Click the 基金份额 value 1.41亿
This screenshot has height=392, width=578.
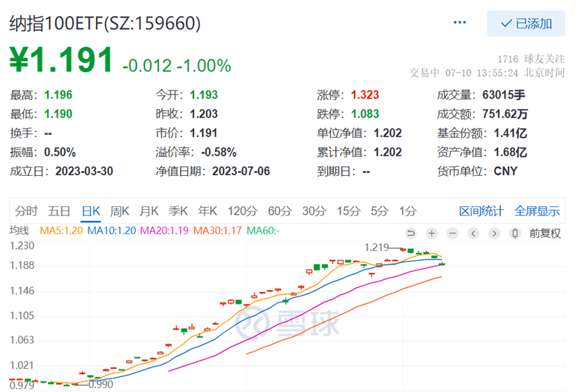(x=510, y=133)
